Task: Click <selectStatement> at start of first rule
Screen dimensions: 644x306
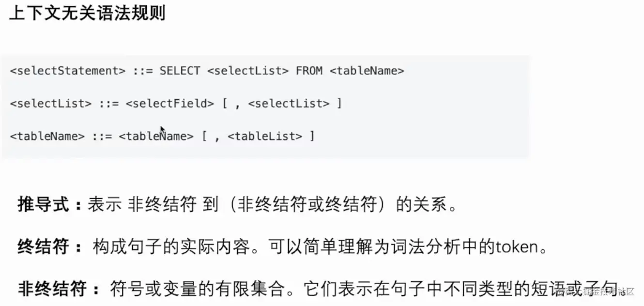Action: click(67, 71)
